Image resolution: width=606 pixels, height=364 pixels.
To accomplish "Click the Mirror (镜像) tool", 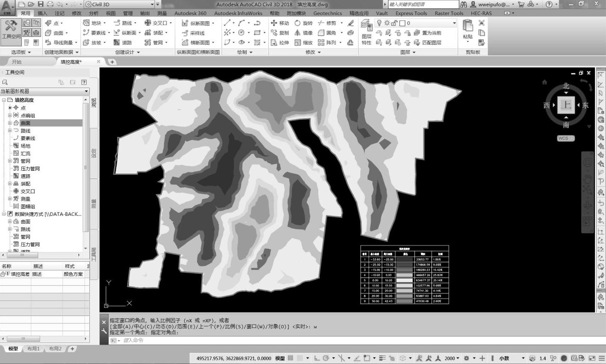I will (x=304, y=33).
